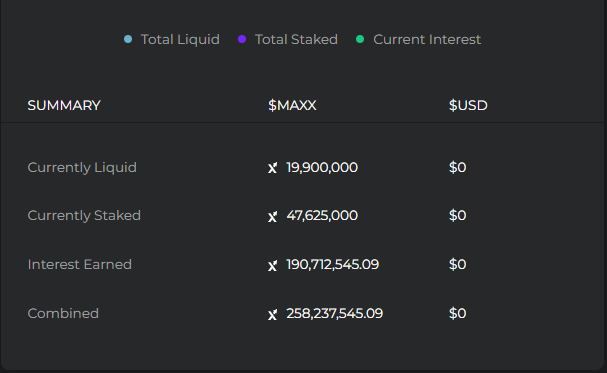Screen dimensions: 607x373
Task: Click the $0 value in Interest Earned row
Action: (x=458, y=264)
